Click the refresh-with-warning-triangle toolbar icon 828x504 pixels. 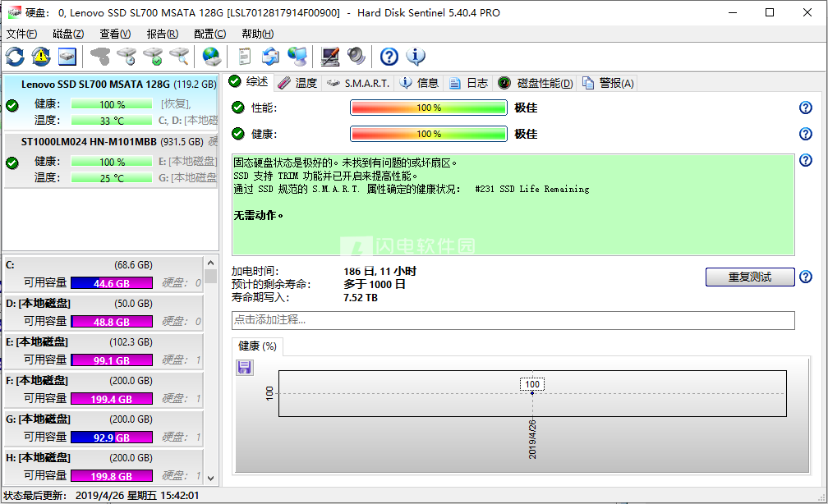[41, 57]
